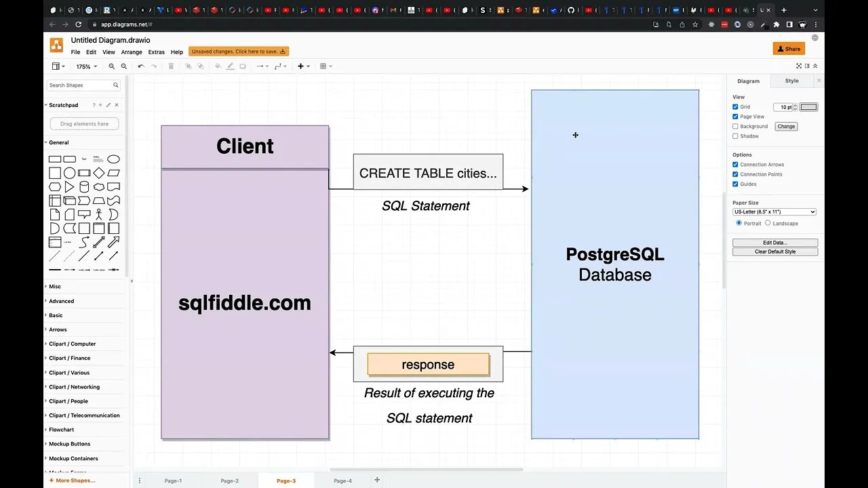Image resolution: width=868 pixels, height=488 pixels.
Task: Click the search magnifier in Search Shapes
Action: point(116,85)
